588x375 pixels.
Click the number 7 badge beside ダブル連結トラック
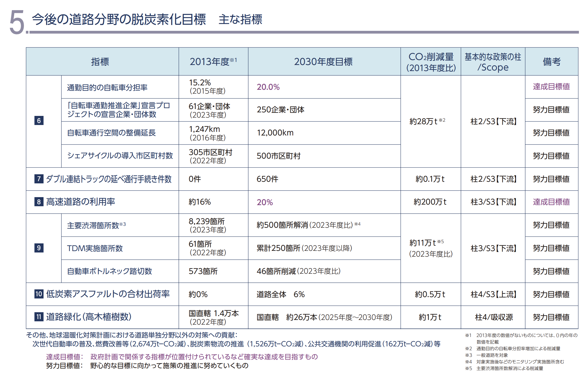[x=39, y=179]
